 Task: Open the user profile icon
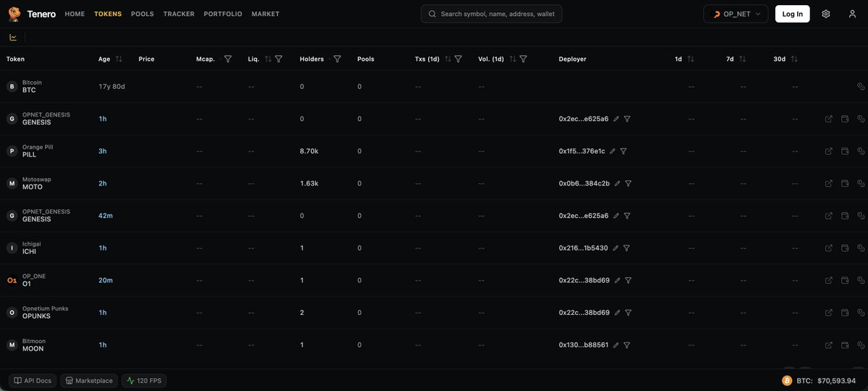tap(852, 14)
